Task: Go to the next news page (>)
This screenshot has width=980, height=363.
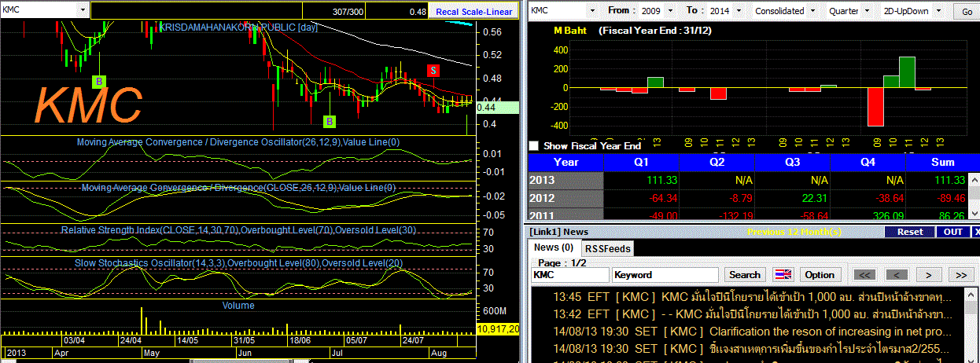Action: tap(929, 275)
